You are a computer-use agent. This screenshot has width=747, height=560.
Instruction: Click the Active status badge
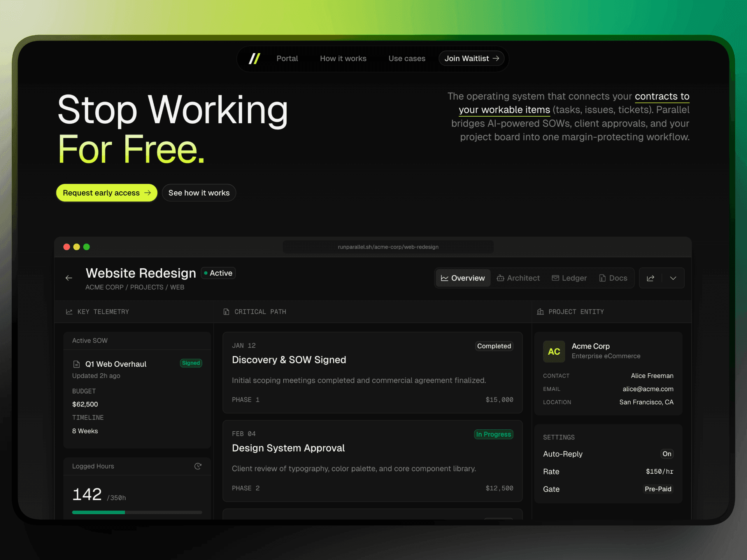(x=218, y=273)
